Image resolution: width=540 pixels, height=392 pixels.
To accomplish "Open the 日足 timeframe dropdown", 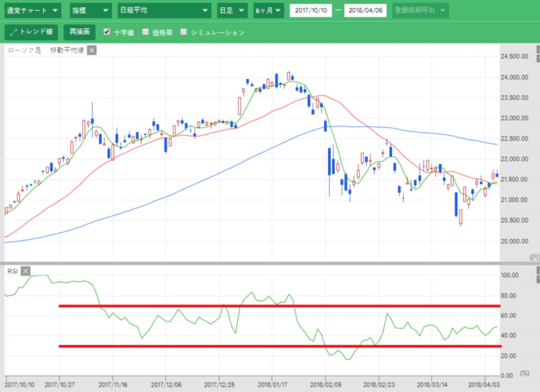I will click(x=232, y=10).
